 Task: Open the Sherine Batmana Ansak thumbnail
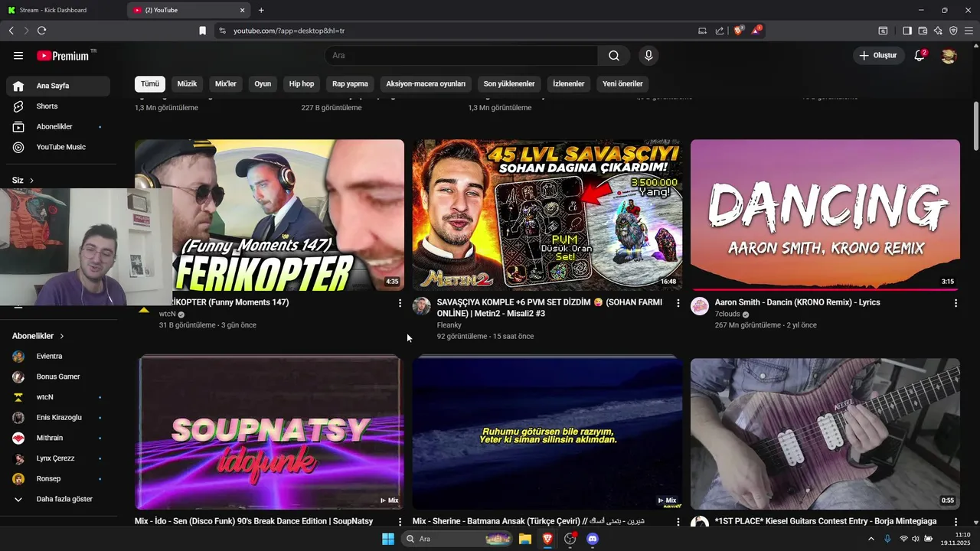pyautogui.click(x=547, y=432)
